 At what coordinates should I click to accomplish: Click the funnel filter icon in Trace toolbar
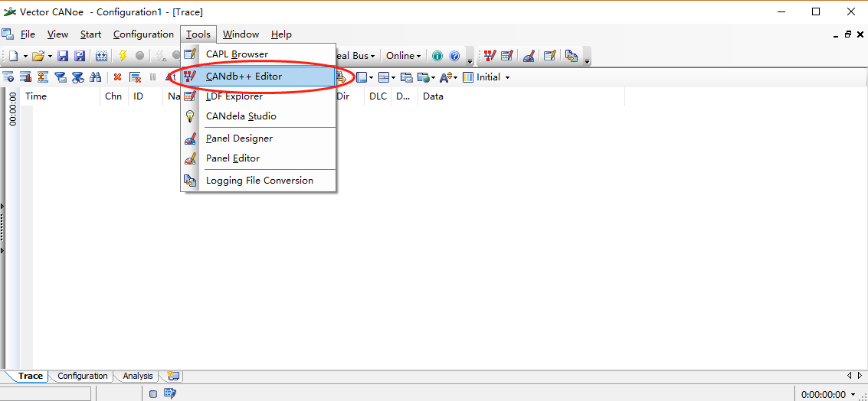(61, 77)
